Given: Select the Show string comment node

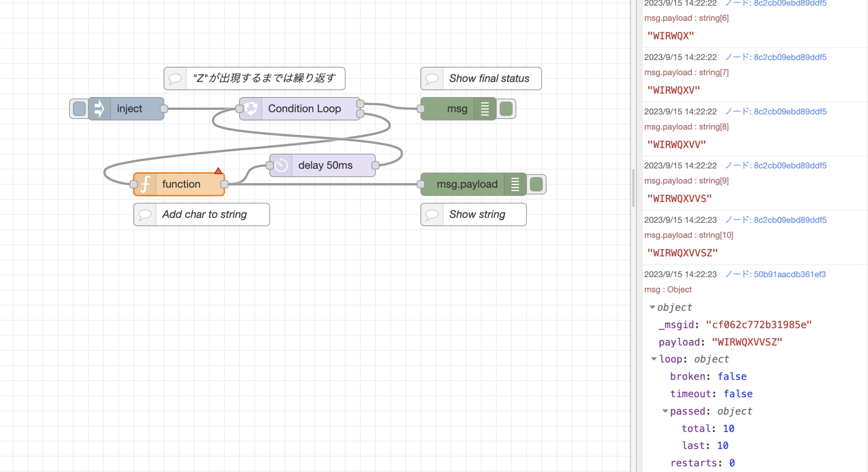Looking at the screenshot, I should tap(477, 214).
